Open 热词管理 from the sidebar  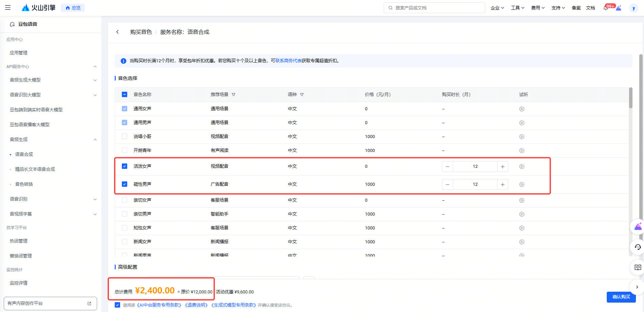(19, 241)
